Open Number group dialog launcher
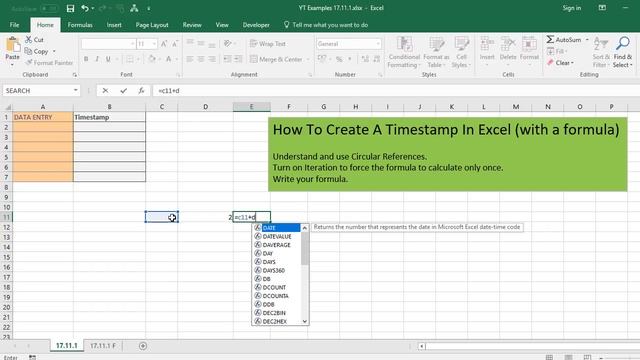The height and width of the screenshot is (360, 640). 380,75
